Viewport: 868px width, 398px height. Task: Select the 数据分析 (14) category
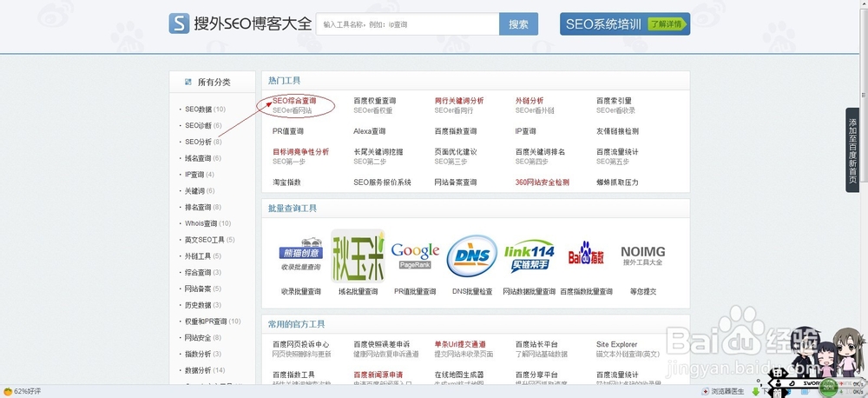point(205,370)
